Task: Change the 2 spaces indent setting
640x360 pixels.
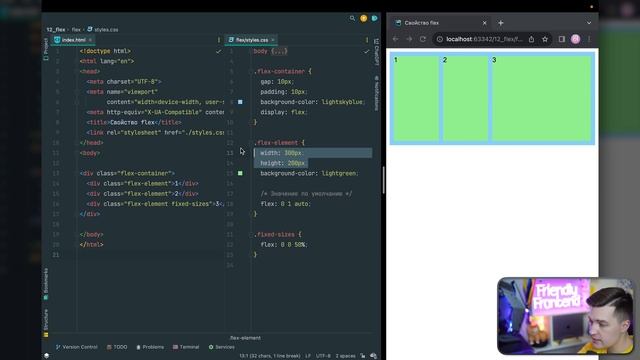Action: (345, 356)
